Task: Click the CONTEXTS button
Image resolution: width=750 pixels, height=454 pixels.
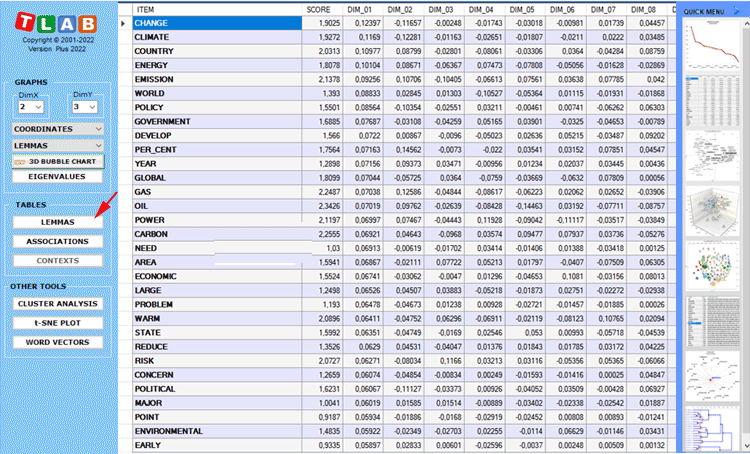Action: pyautogui.click(x=57, y=261)
